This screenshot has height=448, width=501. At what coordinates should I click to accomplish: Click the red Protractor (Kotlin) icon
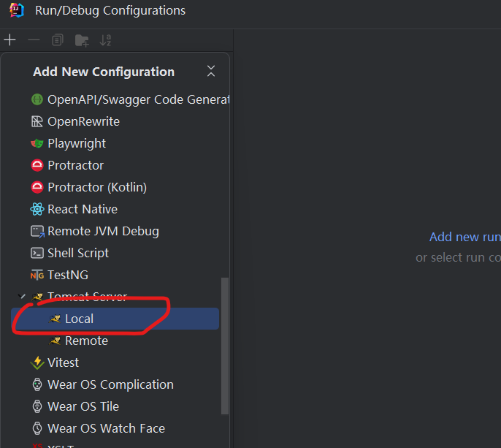[37, 187]
